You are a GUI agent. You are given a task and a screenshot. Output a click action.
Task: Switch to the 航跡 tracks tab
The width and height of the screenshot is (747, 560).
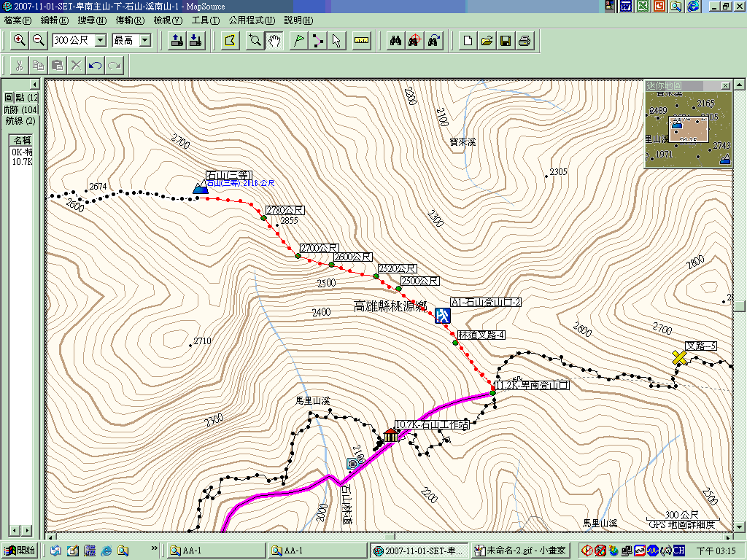coord(20,109)
